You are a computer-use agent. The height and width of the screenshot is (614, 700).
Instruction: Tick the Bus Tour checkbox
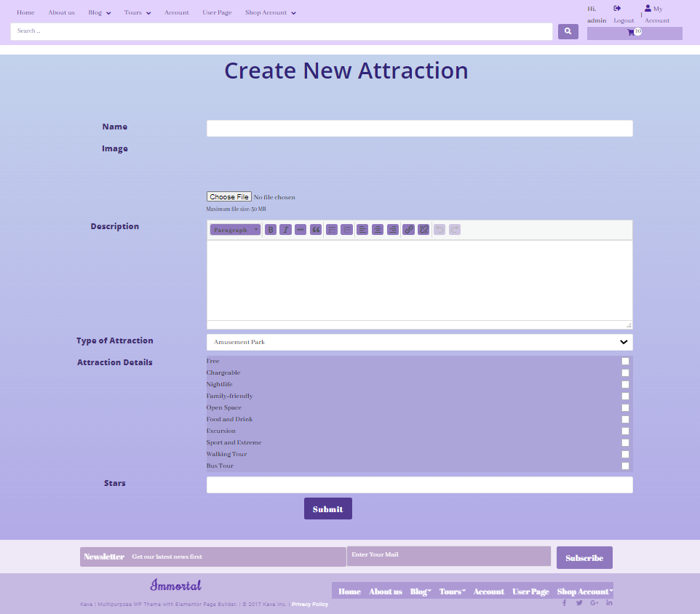[625, 466]
